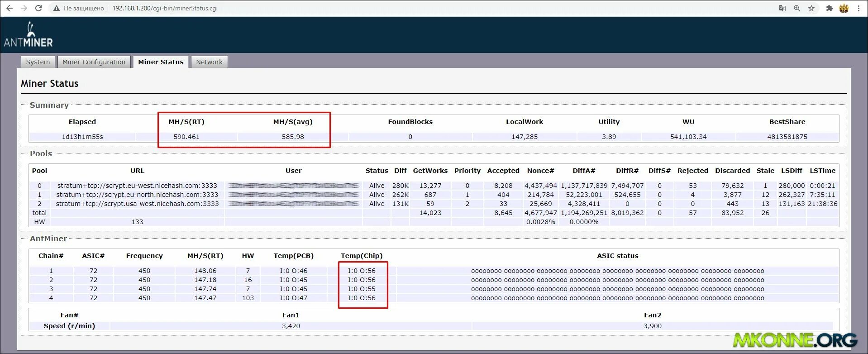The image size is (868, 354).
Task: Open the Miner Configuration tab
Action: (x=94, y=62)
